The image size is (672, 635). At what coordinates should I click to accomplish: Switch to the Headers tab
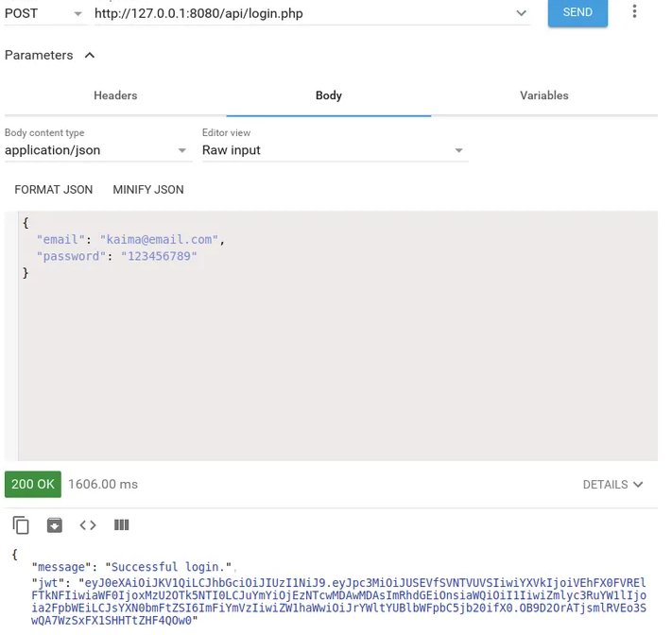click(115, 95)
